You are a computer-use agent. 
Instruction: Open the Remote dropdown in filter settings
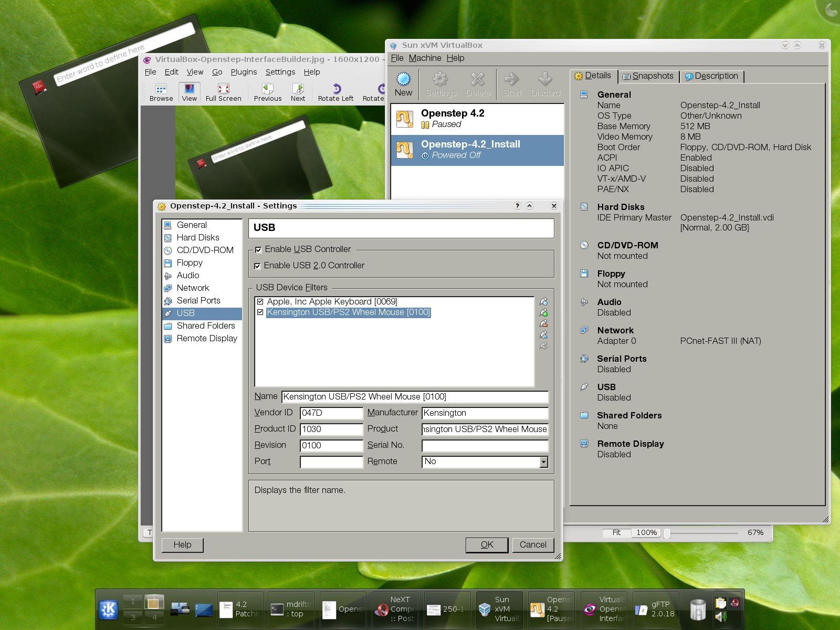click(x=543, y=461)
